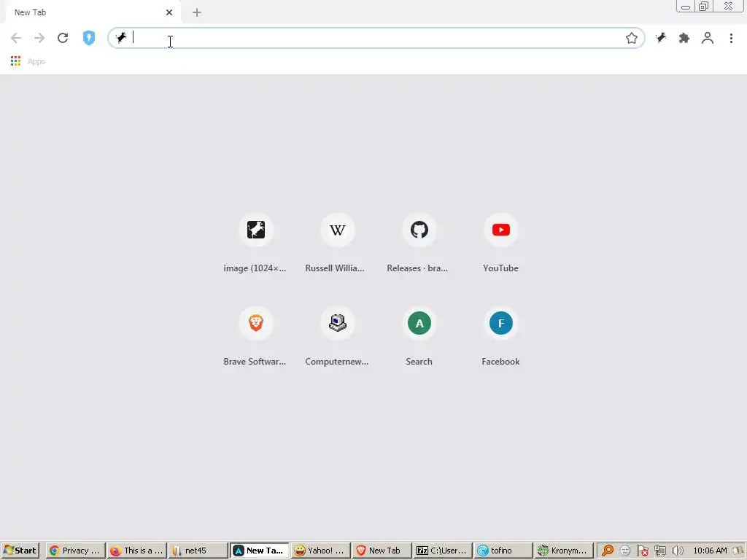The width and height of the screenshot is (747, 560).
Task: Open the blue shield icon beside the address bar
Action: pos(89,38)
